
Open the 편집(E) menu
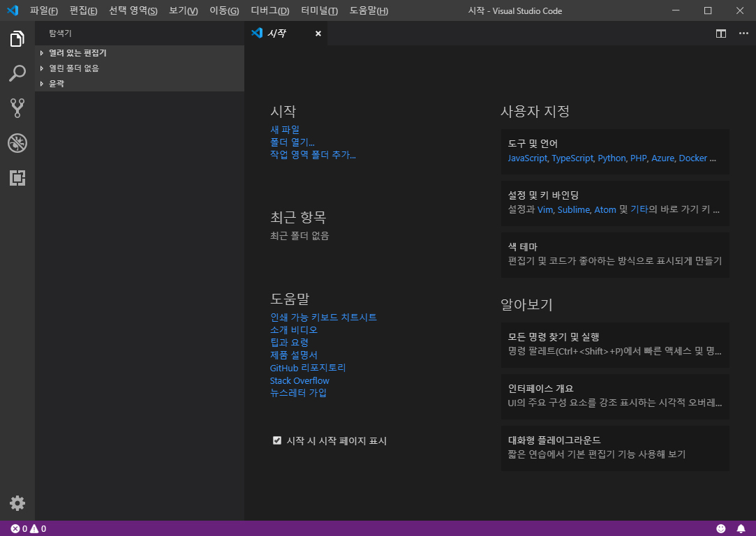coord(83,10)
